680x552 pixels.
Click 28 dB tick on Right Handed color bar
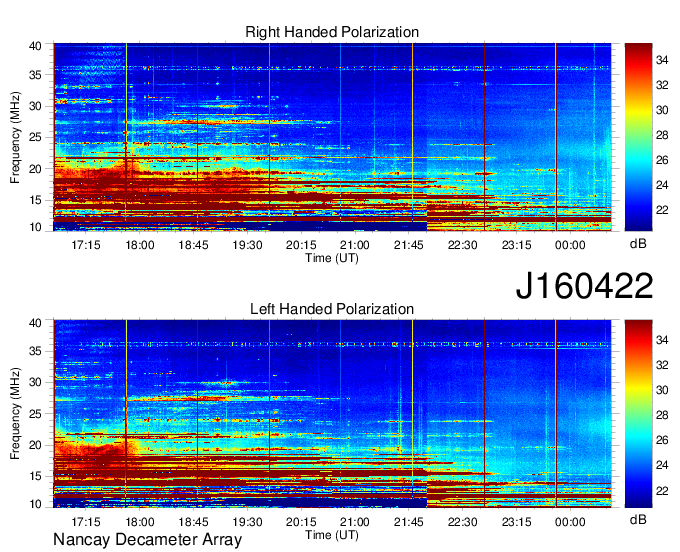click(x=662, y=135)
